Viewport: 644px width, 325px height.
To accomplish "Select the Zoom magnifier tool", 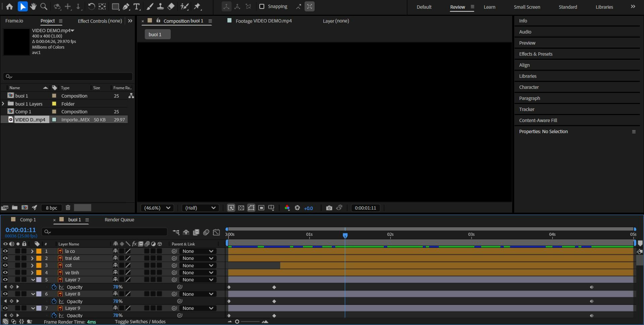I will click(44, 6).
